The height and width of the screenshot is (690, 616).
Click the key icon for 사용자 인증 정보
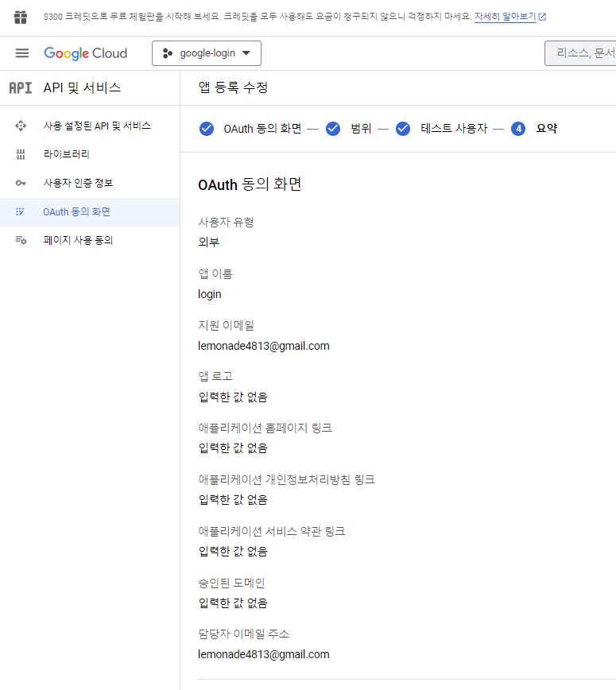21,183
